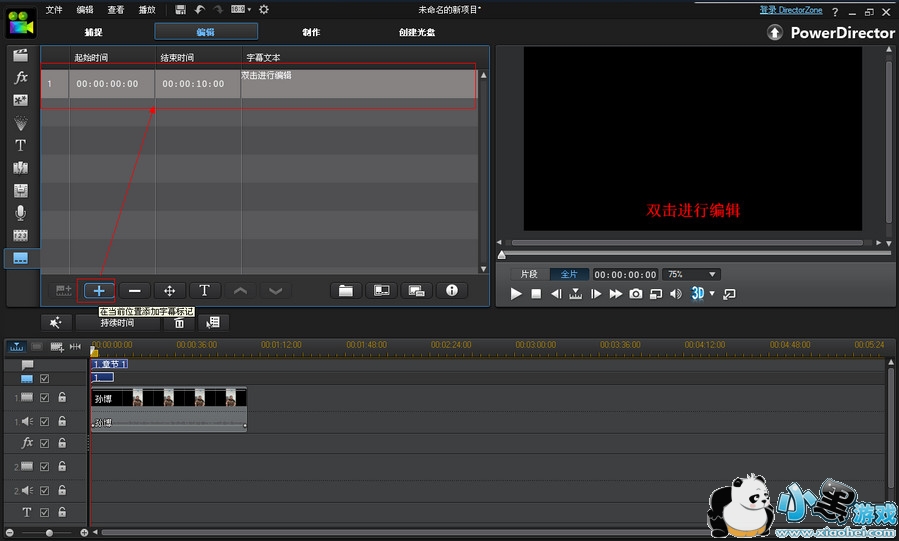
Task: Take a snapshot with the camera icon
Action: (635, 294)
